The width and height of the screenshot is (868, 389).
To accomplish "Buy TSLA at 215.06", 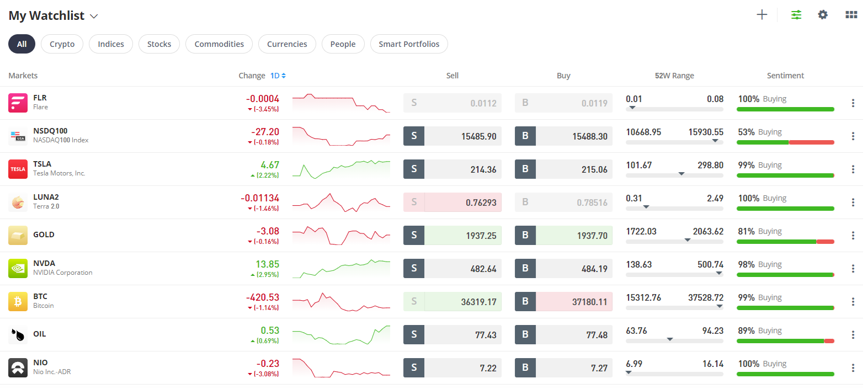I will pos(563,169).
